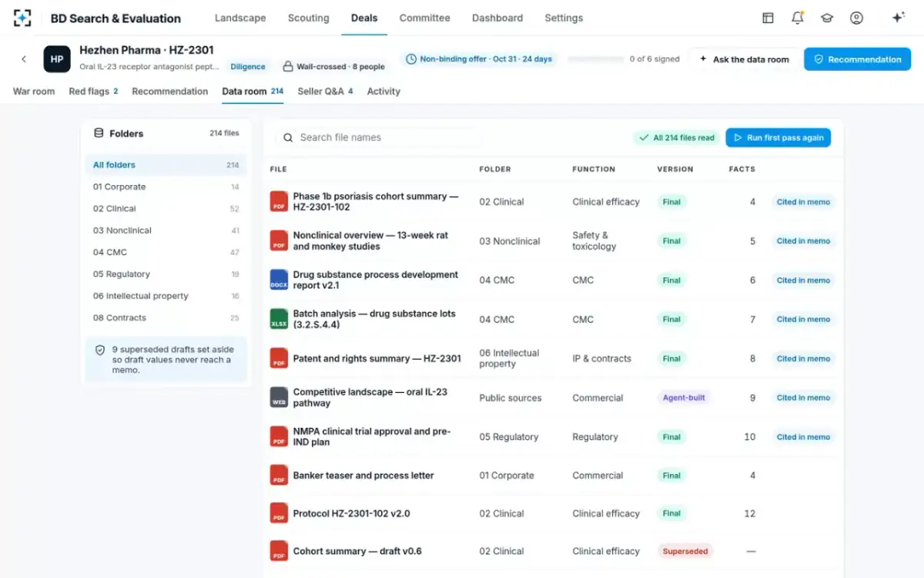Viewport: 924px width, 578px height.
Task: Switch to the Recommendation tab
Action: click(x=170, y=91)
